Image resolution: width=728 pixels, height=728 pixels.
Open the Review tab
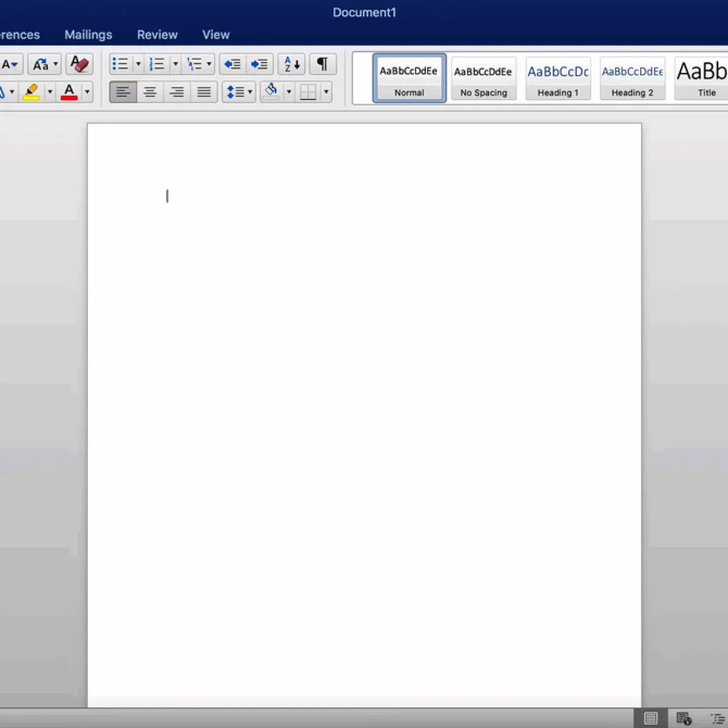(157, 35)
